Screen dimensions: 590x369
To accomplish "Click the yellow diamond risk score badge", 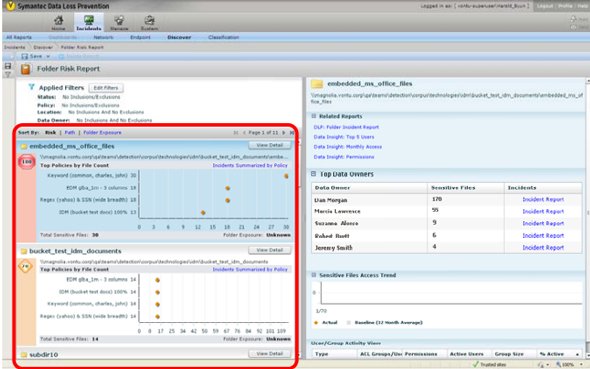I will coord(25,266).
